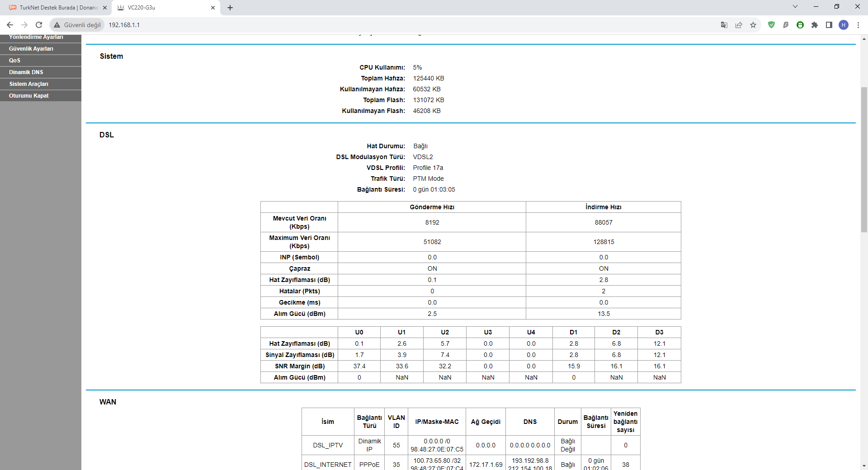
Task: Open the gray leaf extension icon
Action: [x=786, y=25]
